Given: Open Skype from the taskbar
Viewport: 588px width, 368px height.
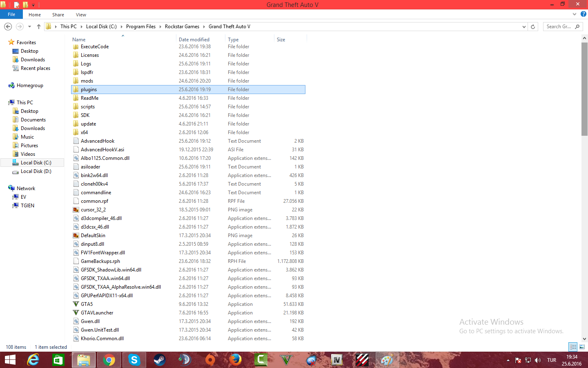Looking at the screenshot, I should (134, 360).
